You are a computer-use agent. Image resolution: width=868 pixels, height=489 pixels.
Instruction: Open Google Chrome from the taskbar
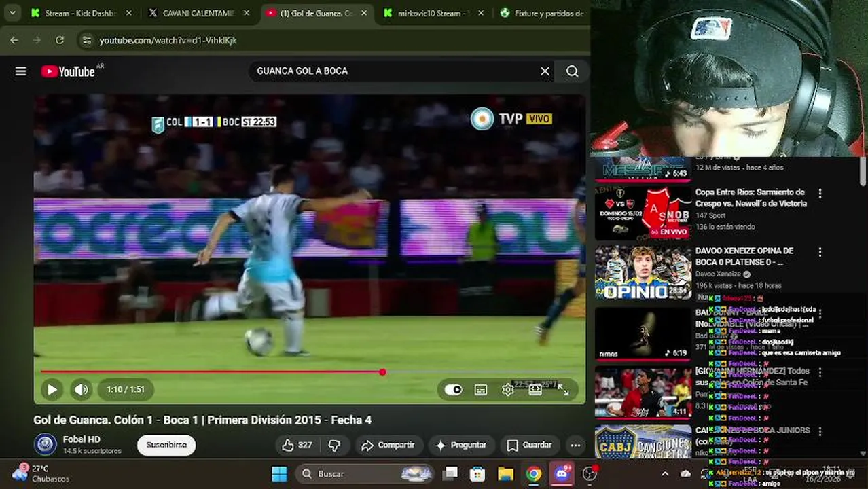click(534, 473)
